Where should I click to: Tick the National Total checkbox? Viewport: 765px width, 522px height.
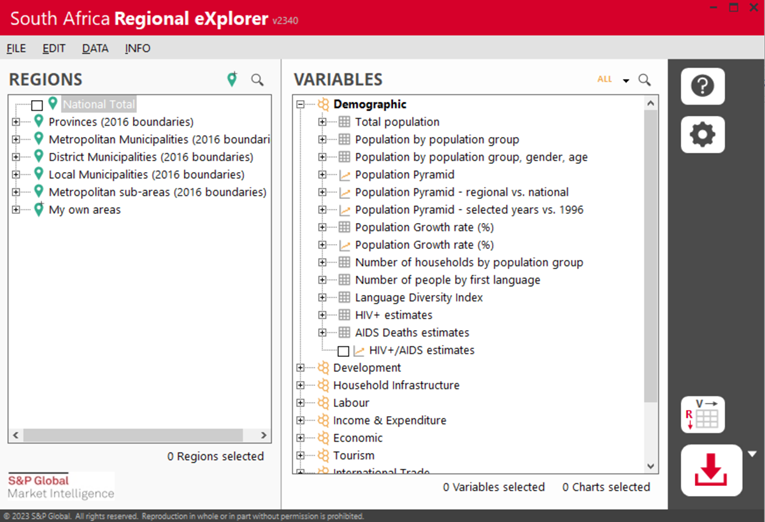(x=37, y=105)
